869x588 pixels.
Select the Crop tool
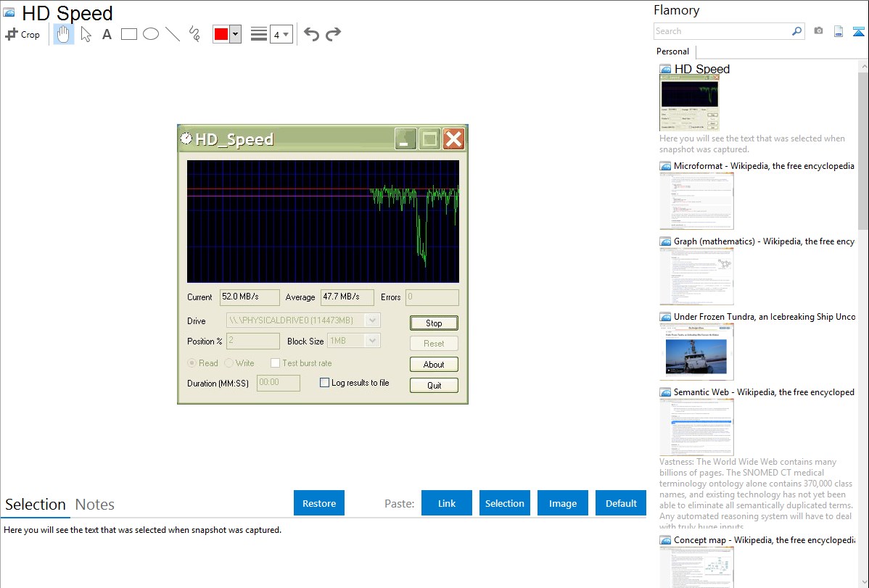click(22, 34)
